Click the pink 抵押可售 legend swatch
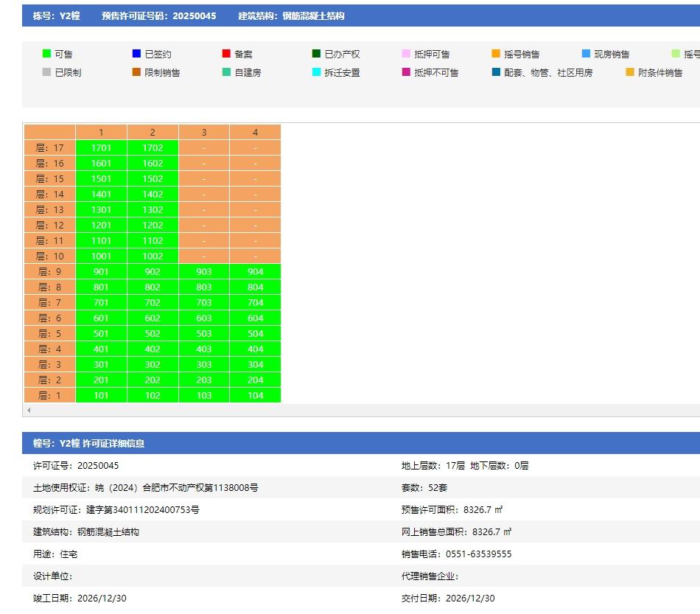This screenshot has width=700, height=614. click(x=406, y=54)
